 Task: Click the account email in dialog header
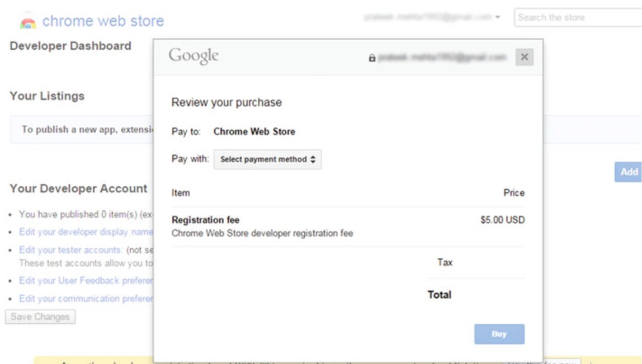click(x=442, y=58)
